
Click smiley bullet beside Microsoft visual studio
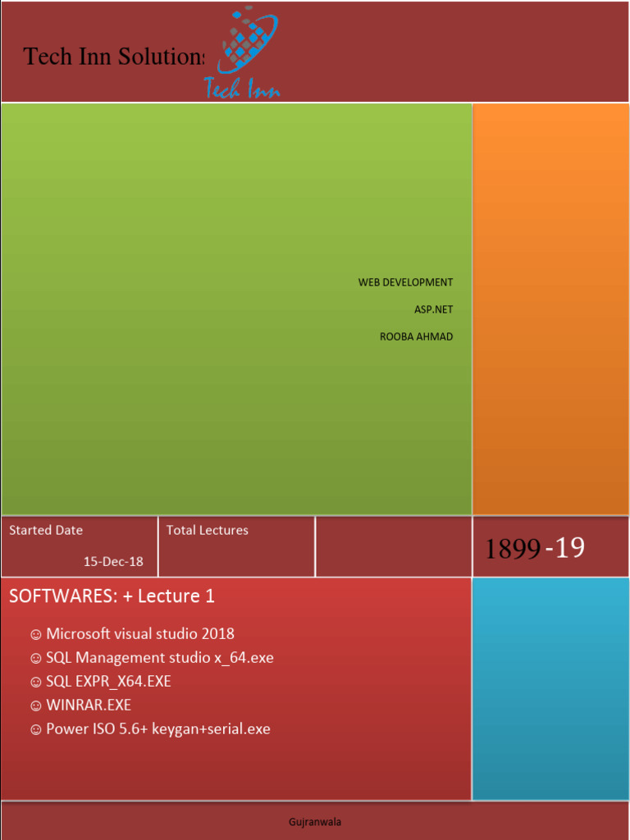(x=36, y=635)
